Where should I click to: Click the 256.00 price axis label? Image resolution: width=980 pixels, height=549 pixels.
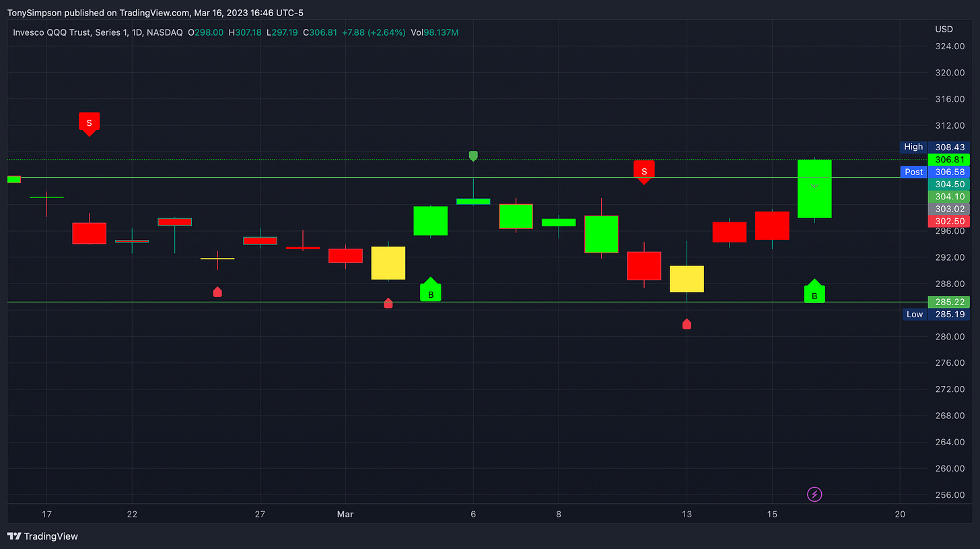[949, 495]
